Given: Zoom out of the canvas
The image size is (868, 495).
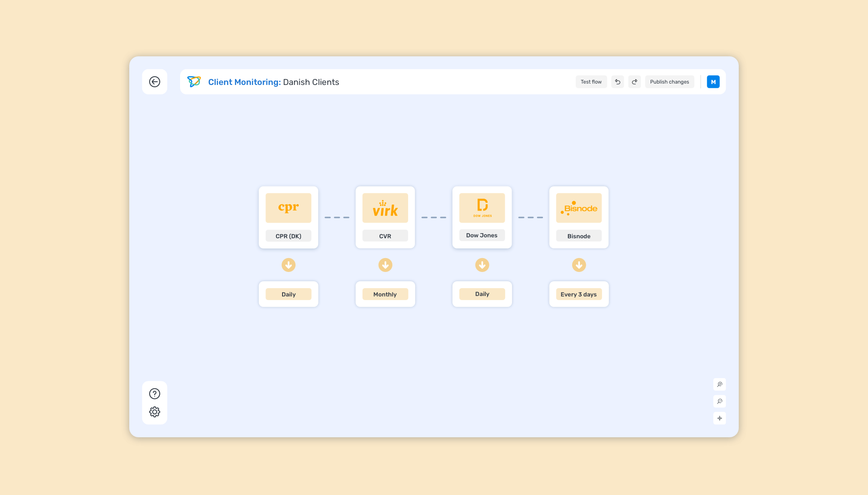Looking at the screenshot, I should click(719, 401).
